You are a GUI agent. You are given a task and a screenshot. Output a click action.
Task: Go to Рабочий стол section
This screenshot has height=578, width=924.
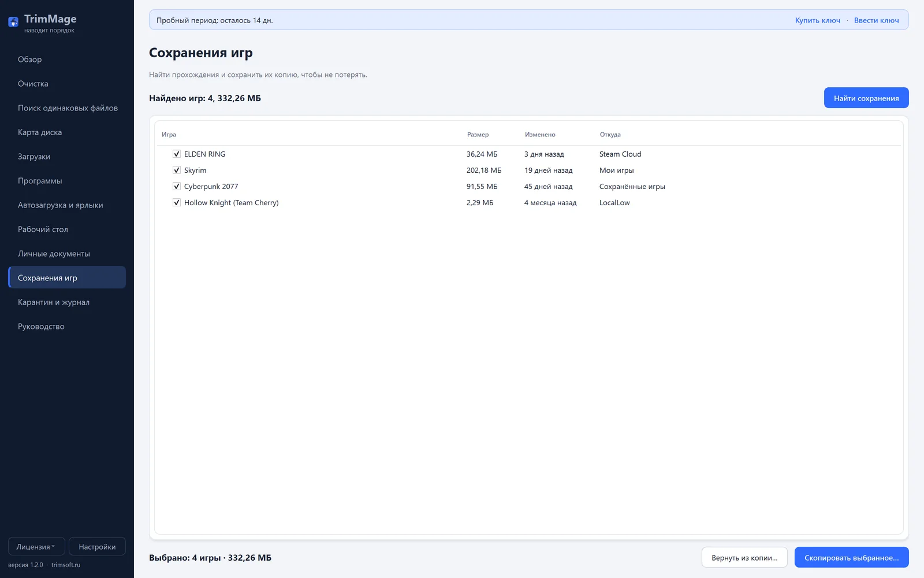[x=67, y=229]
